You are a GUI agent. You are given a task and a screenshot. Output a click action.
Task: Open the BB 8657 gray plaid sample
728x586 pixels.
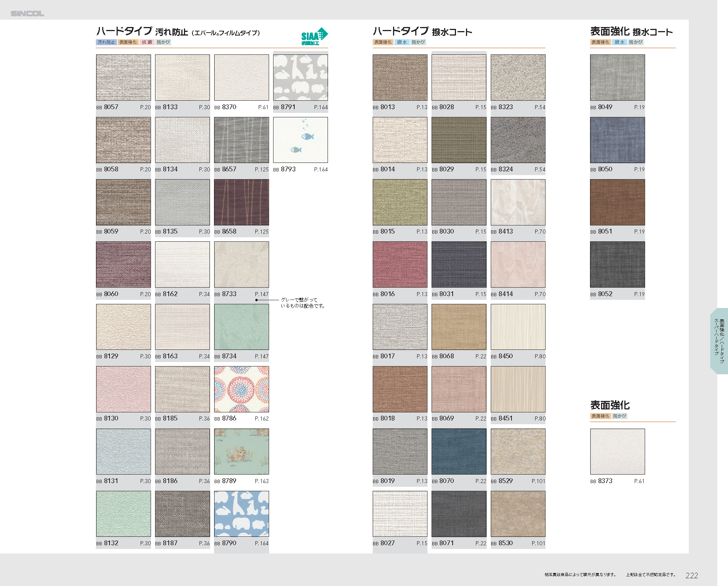pos(241,140)
